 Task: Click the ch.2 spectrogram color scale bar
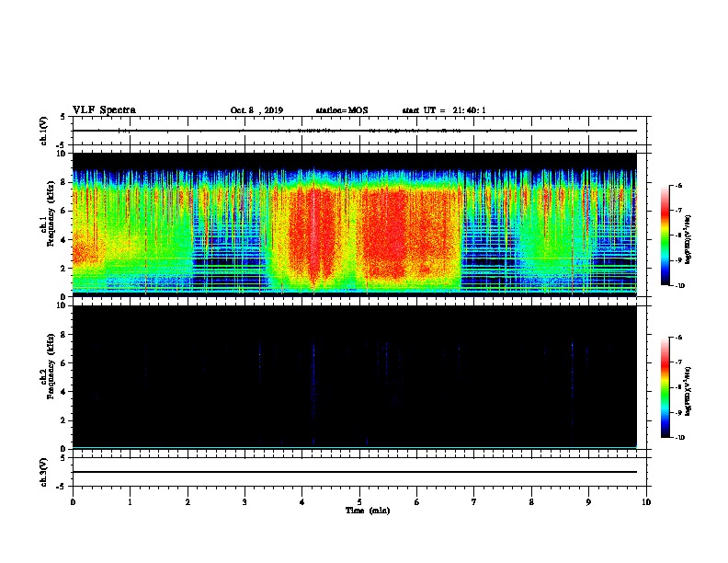click(665, 387)
